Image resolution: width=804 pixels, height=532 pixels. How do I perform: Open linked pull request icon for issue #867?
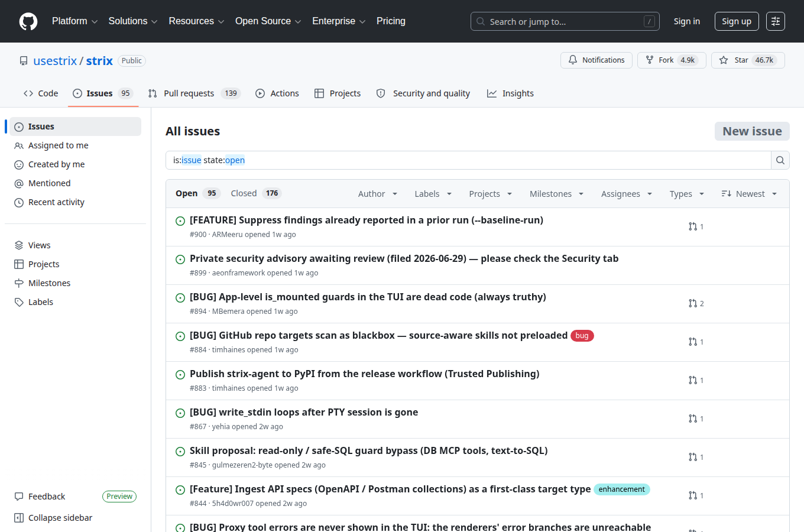click(693, 419)
